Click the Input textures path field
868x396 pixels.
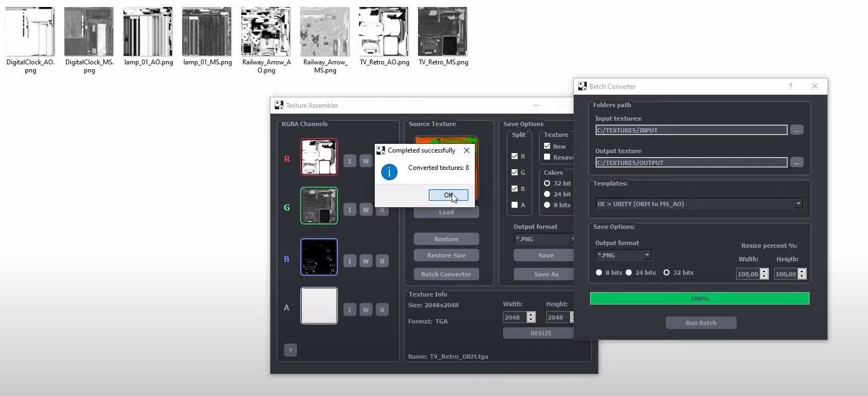(691, 130)
